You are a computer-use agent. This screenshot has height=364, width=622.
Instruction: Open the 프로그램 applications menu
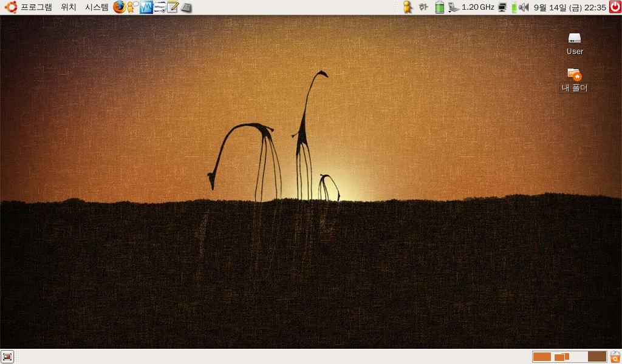(36, 7)
